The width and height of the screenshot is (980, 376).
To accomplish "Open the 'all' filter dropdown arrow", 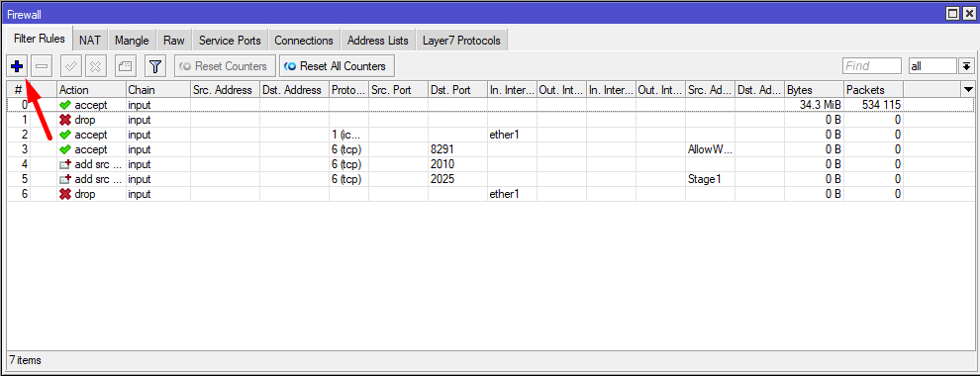I will 967,65.
